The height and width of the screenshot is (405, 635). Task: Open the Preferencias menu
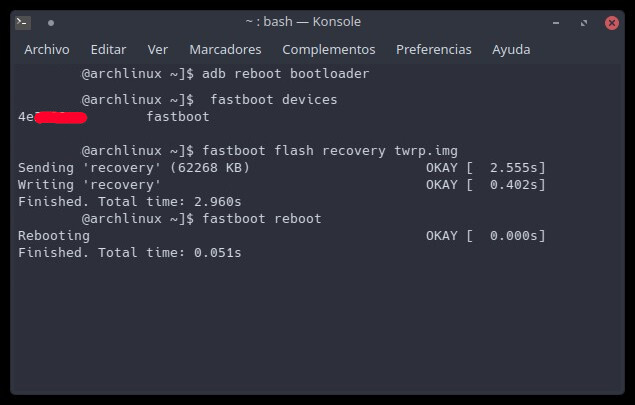pyautogui.click(x=433, y=50)
